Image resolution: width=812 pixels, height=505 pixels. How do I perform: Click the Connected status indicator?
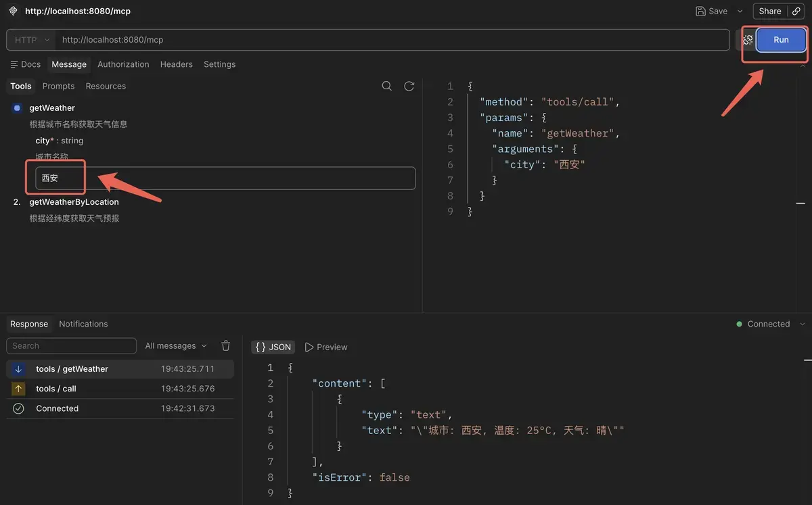tap(763, 324)
